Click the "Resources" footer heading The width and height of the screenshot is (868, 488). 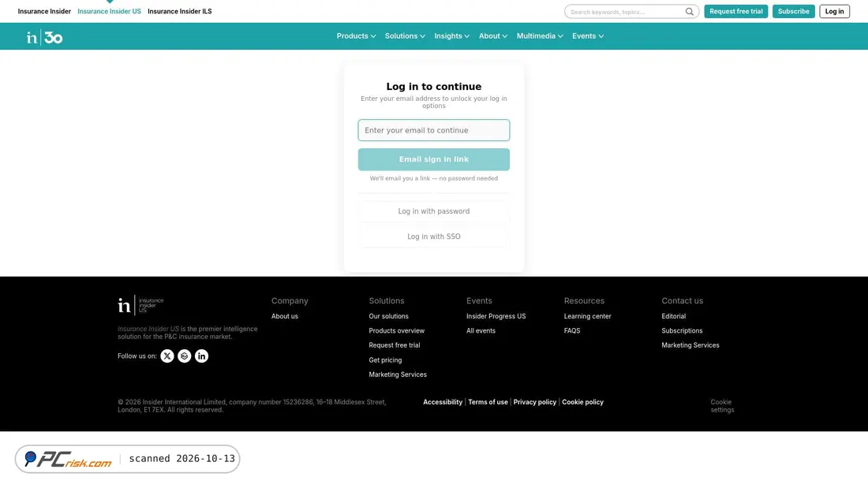click(x=584, y=301)
